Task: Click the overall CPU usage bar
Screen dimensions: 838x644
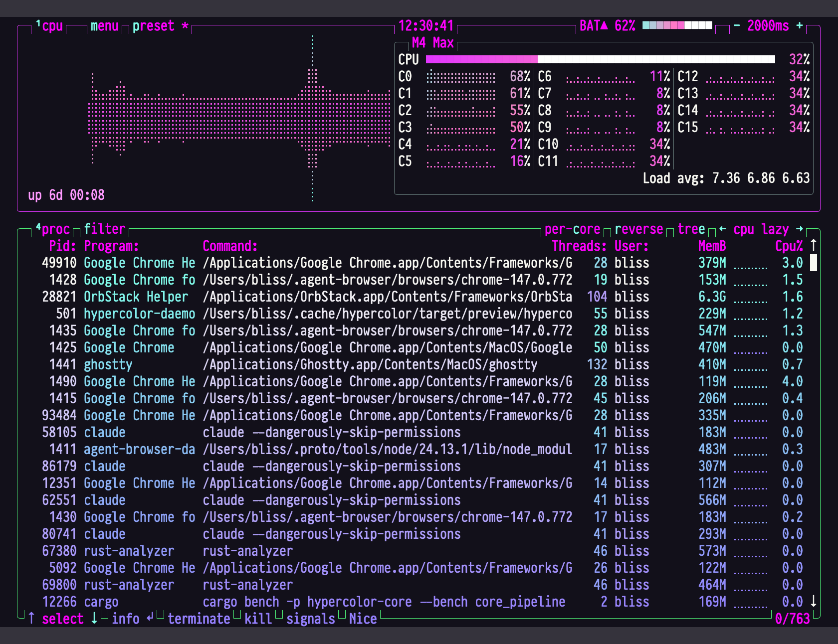Action: 599,59
